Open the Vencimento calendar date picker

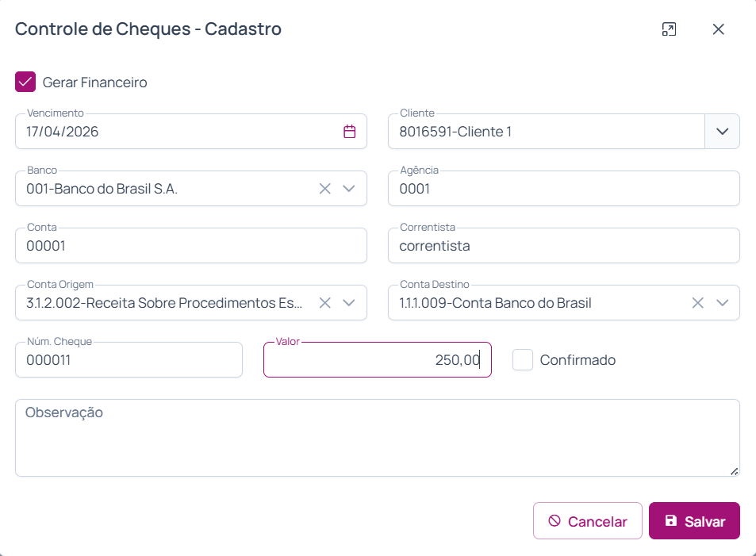(x=349, y=132)
